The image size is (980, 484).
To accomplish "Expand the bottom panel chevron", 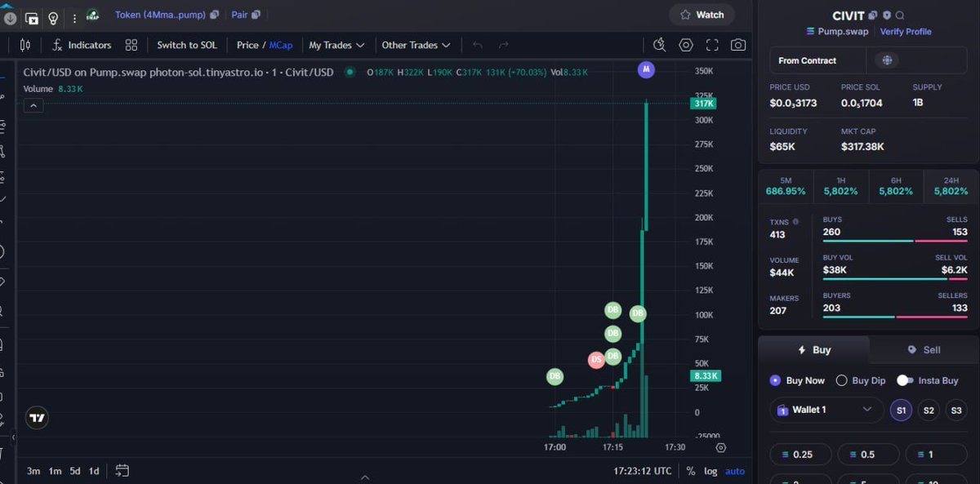I will (365, 477).
